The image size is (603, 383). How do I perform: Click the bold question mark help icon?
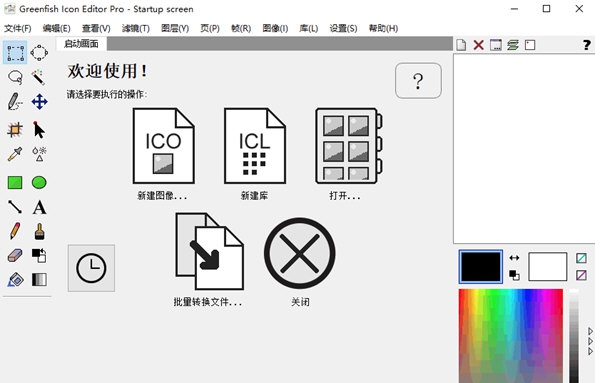coord(586,45)
